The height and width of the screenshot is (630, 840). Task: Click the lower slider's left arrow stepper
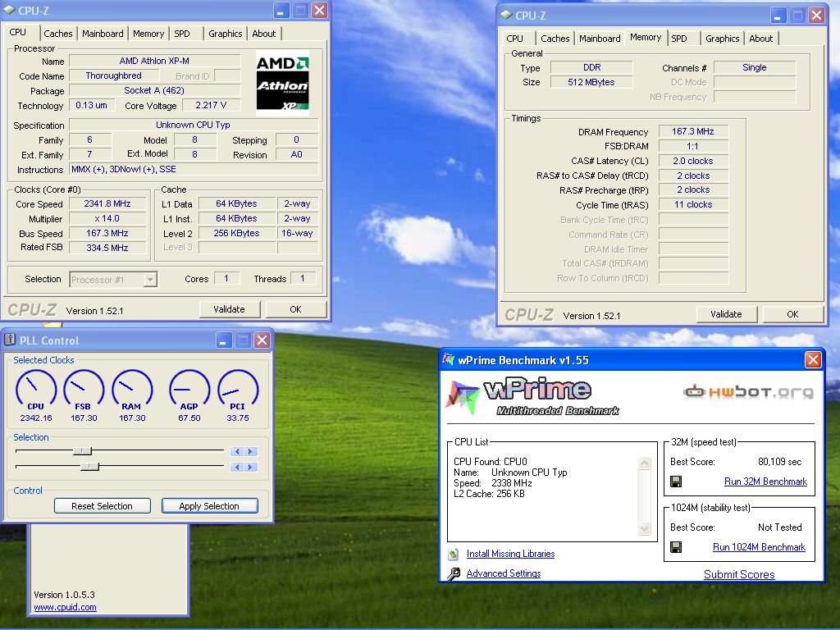pyautogui.click(x=237, y=467)
